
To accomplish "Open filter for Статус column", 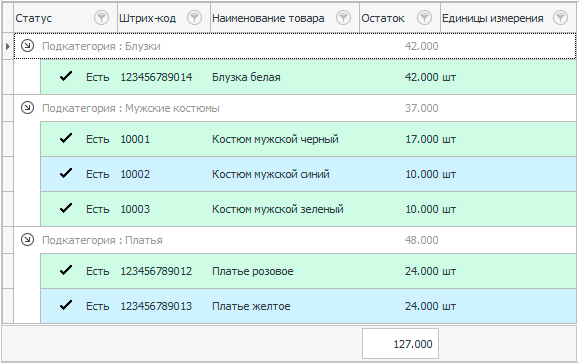I will click(101, 17).
